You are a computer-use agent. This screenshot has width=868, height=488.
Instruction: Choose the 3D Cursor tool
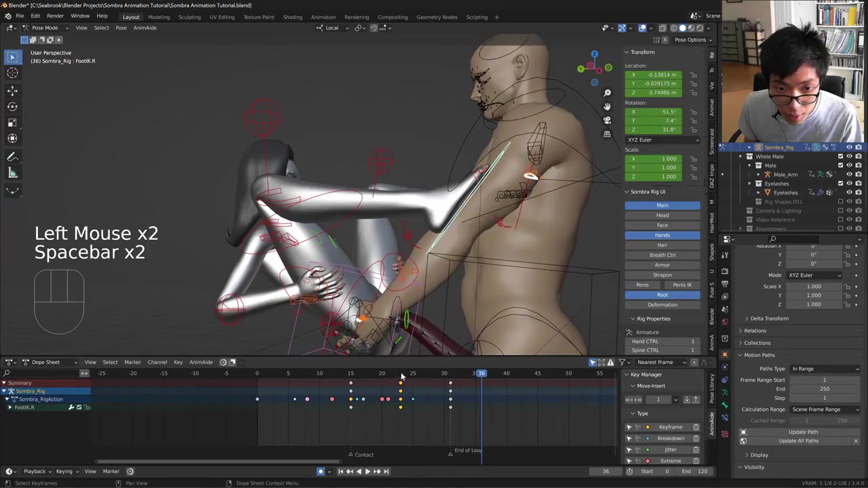click(12, 73)
